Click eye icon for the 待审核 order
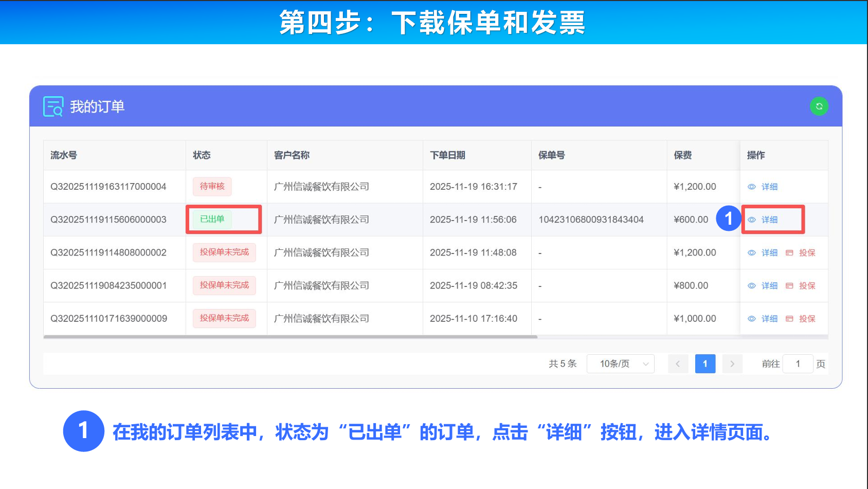This screenshot has width=868, height=489. point(751,187)
